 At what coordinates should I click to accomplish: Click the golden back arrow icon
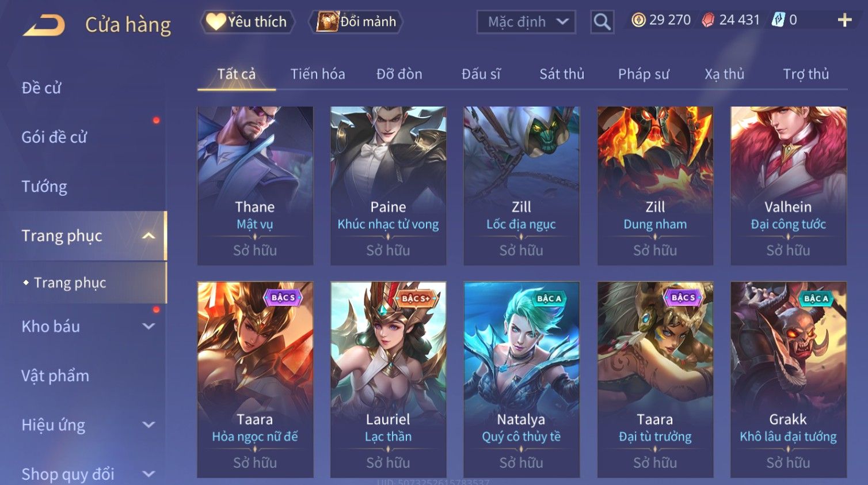(44, 25)
